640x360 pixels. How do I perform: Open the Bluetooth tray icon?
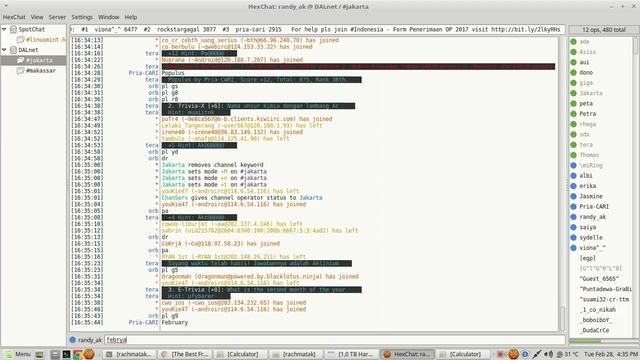525,354
